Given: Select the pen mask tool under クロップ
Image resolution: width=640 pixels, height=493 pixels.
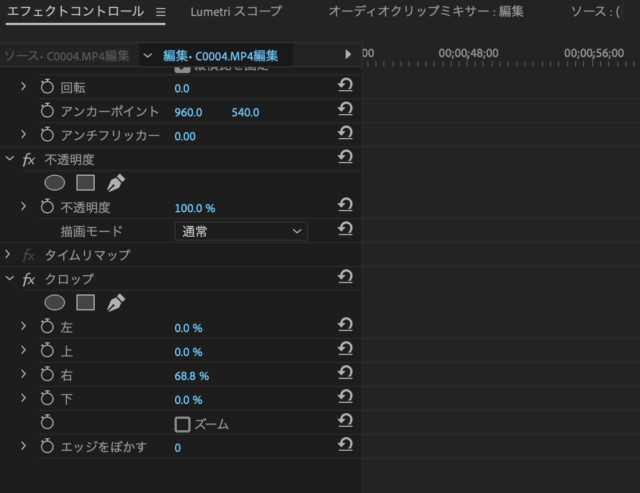Looking at the screenshot, I should tap(116, 303).
